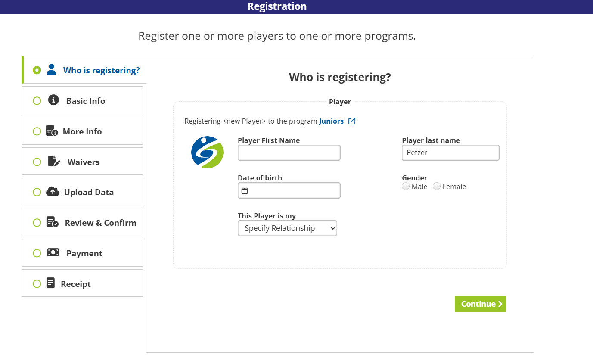The width and height of the screenshot is (593, 364).
Task: Select the Male gender radio button
Action: 406,187
